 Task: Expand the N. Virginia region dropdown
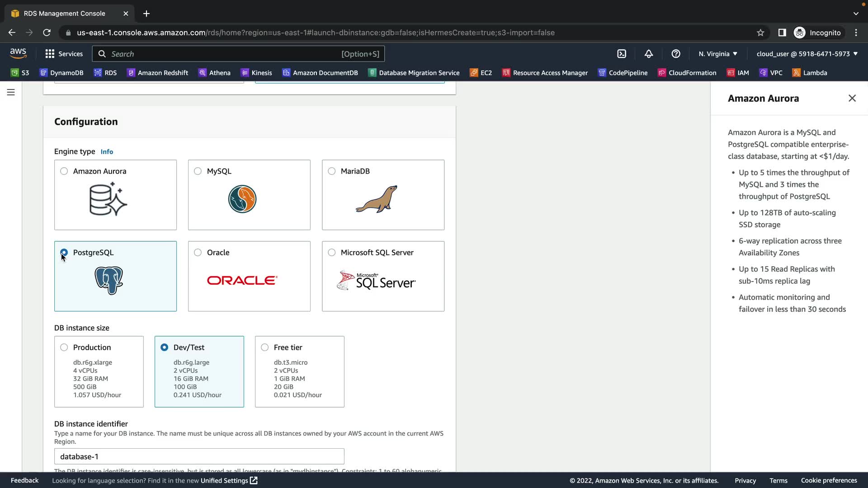718,54
